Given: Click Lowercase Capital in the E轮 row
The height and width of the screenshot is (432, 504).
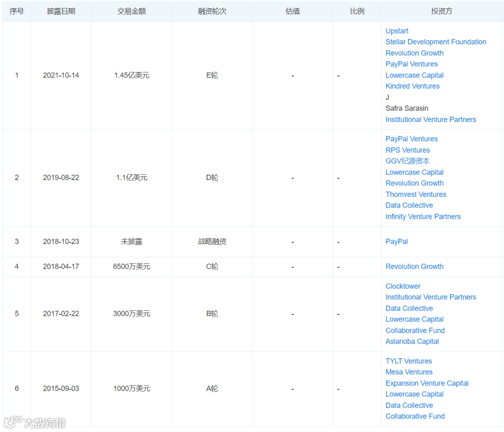Looking at the screenshot, I should point(414,75).
